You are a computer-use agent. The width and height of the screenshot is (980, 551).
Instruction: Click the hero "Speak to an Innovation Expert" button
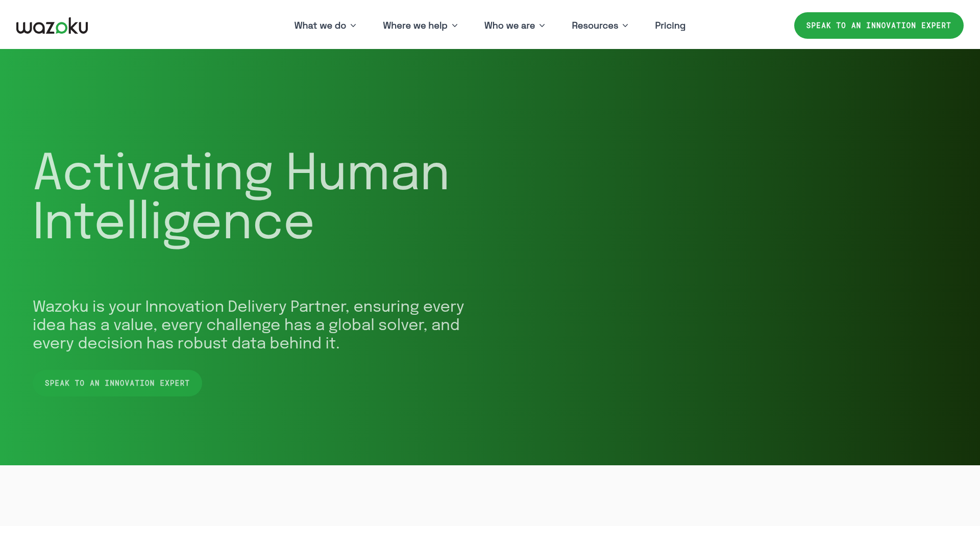click(117, 383)
